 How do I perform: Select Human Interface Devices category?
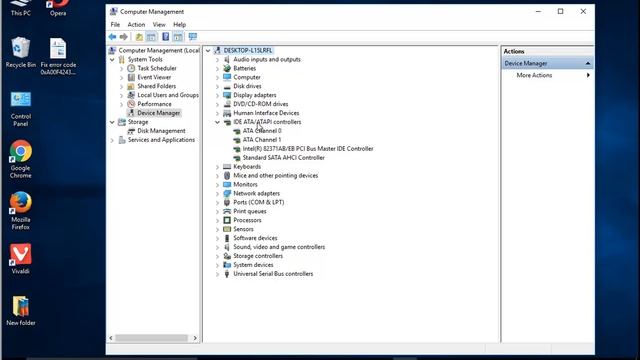pos(266,113)
